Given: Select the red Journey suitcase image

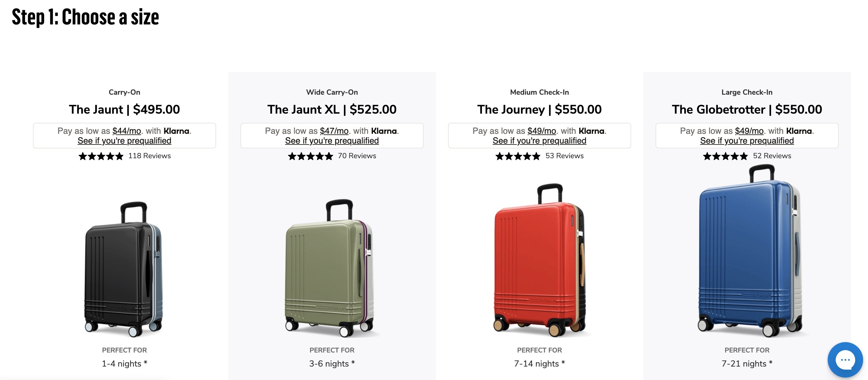Looking at the screenshot, I should click(x=539, y=260).
